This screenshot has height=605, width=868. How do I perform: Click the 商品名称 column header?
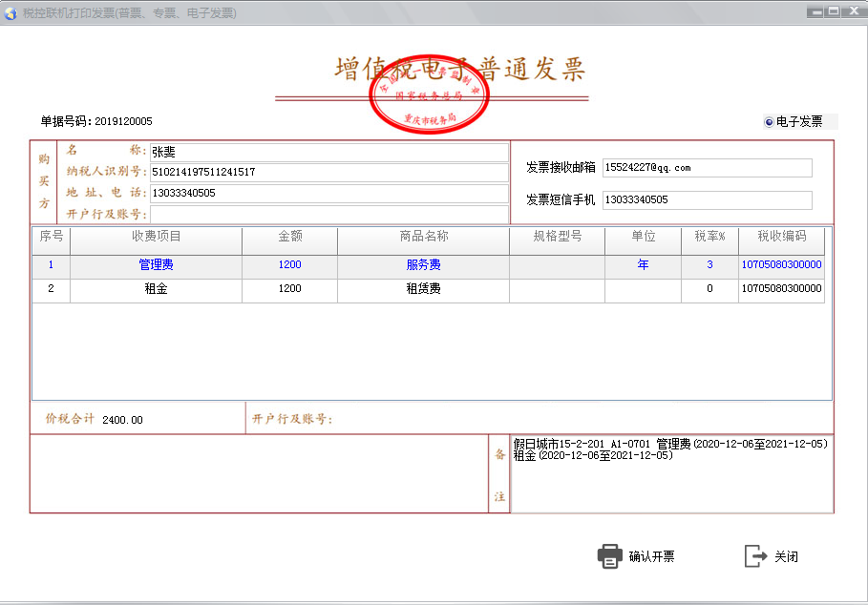[423, 241]
